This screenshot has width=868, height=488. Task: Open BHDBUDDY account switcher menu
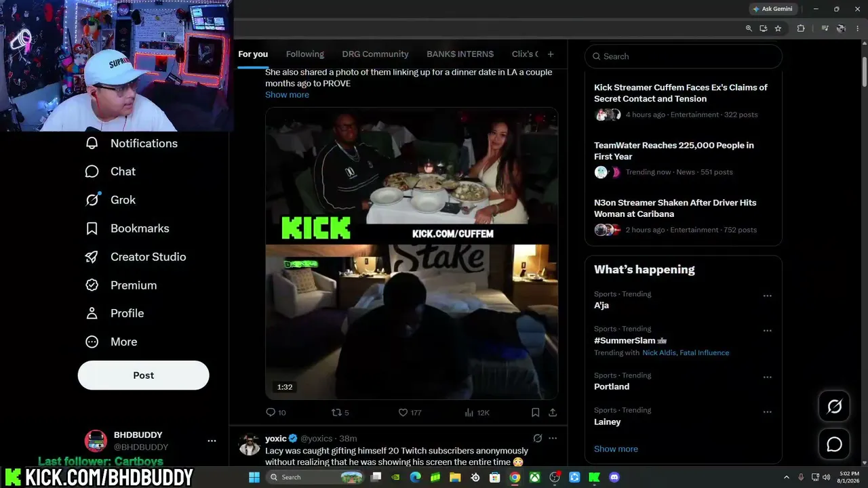click(x=212, y=441)
